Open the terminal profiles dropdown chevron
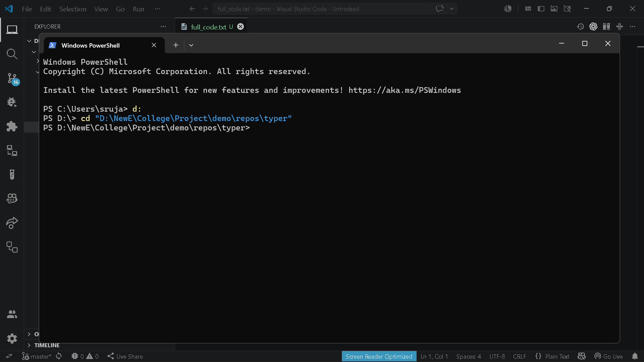This screenshot has width=644, height=362. [191, 45]
